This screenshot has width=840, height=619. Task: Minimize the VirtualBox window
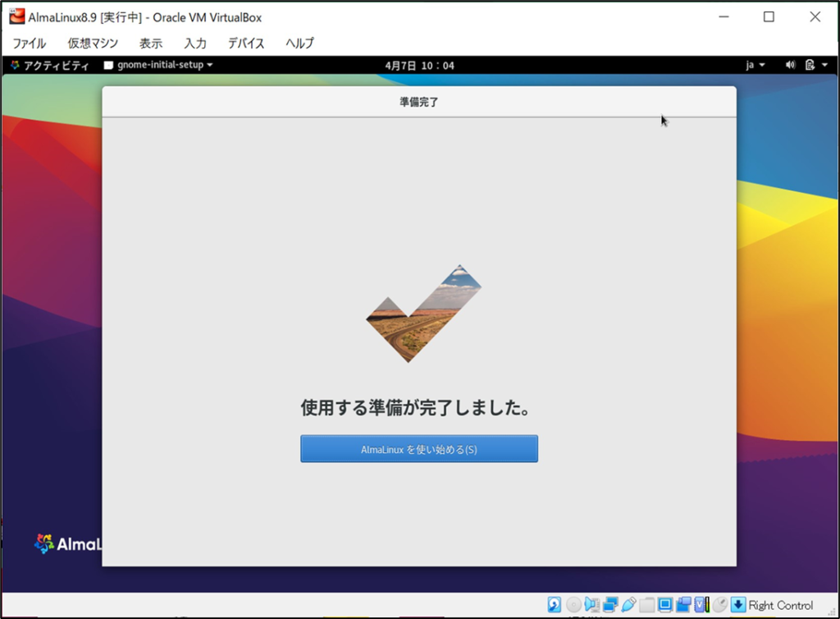click(724, 16)
